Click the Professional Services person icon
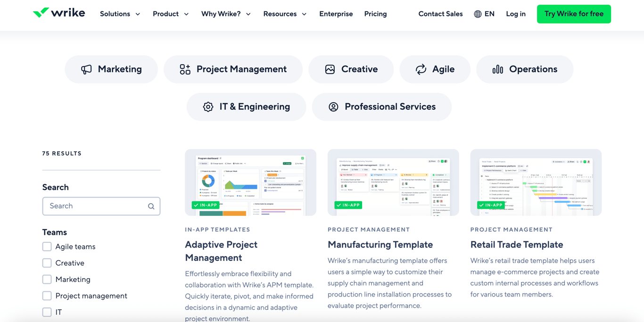This screenshot has width=644, height=322. click(333, 107)
